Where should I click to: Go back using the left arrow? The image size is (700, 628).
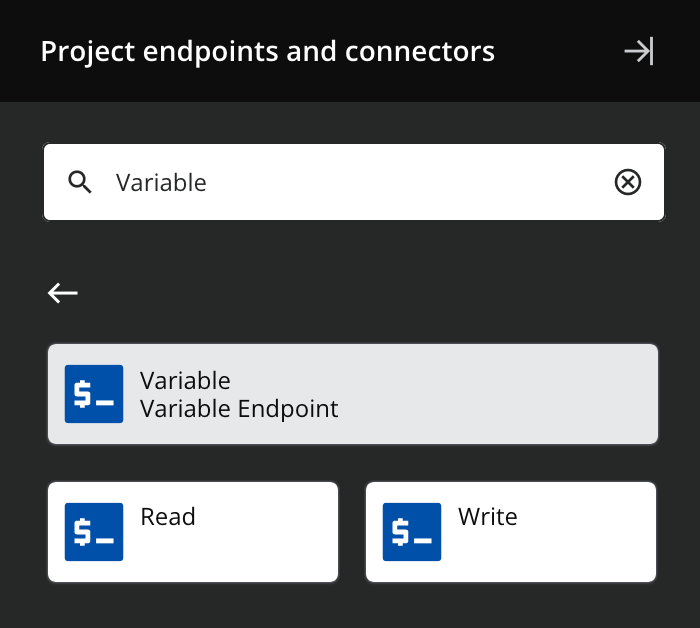click(x=63, y=292)
